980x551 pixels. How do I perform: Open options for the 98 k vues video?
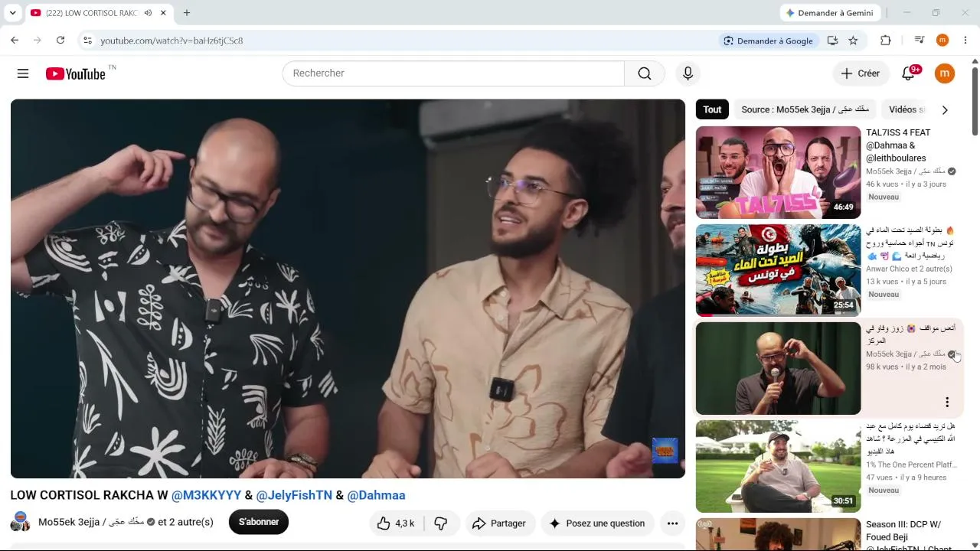point(947,402)
